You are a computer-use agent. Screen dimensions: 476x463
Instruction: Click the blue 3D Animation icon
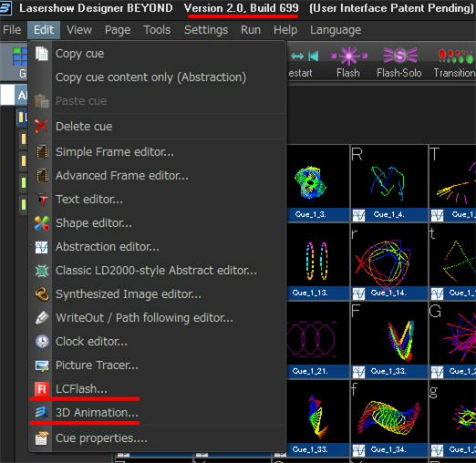[42, 412]
